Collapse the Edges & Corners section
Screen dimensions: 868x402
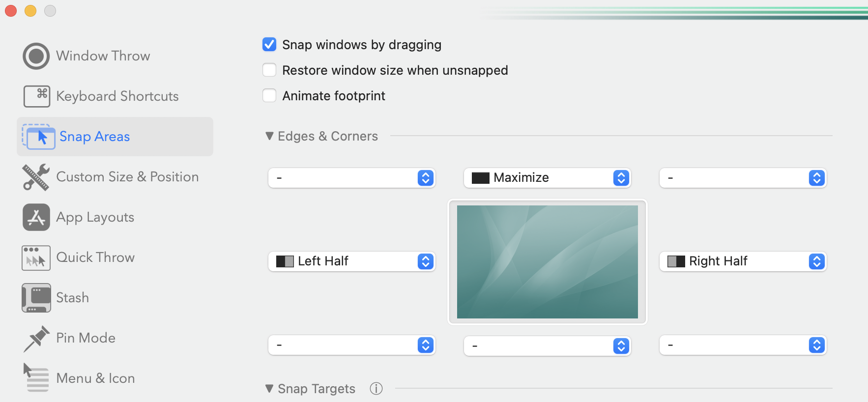tap(269, 136)
